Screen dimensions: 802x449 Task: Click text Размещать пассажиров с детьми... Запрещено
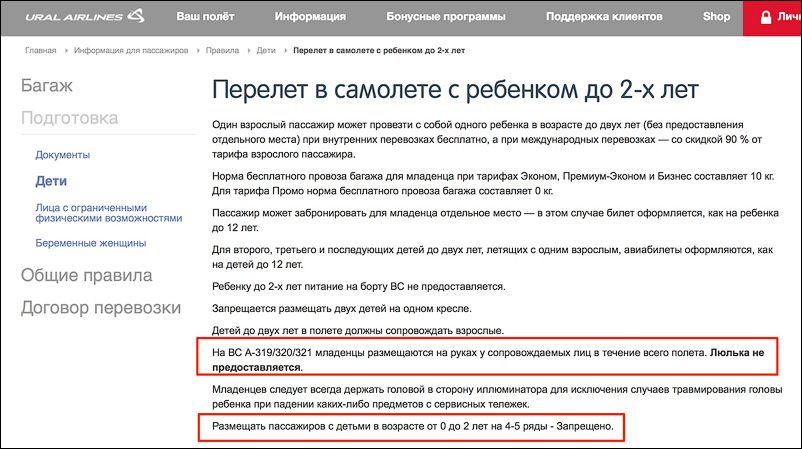tap(412, 426)
